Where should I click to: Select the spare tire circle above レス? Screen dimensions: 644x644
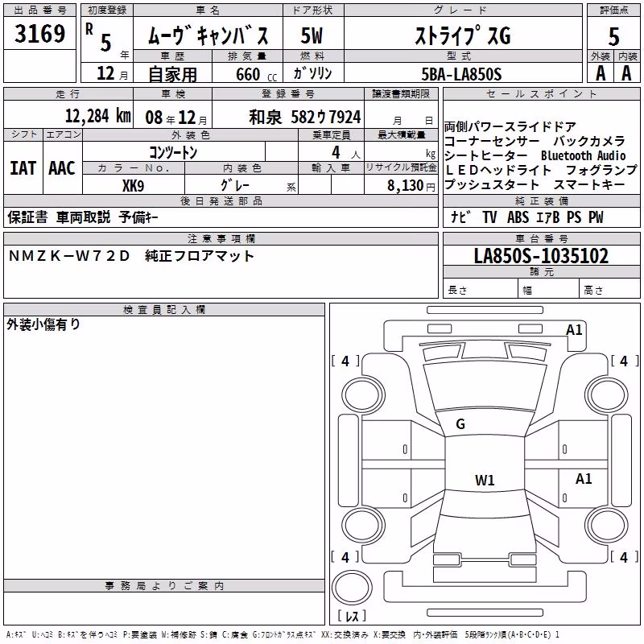click(x=352, y=587)
